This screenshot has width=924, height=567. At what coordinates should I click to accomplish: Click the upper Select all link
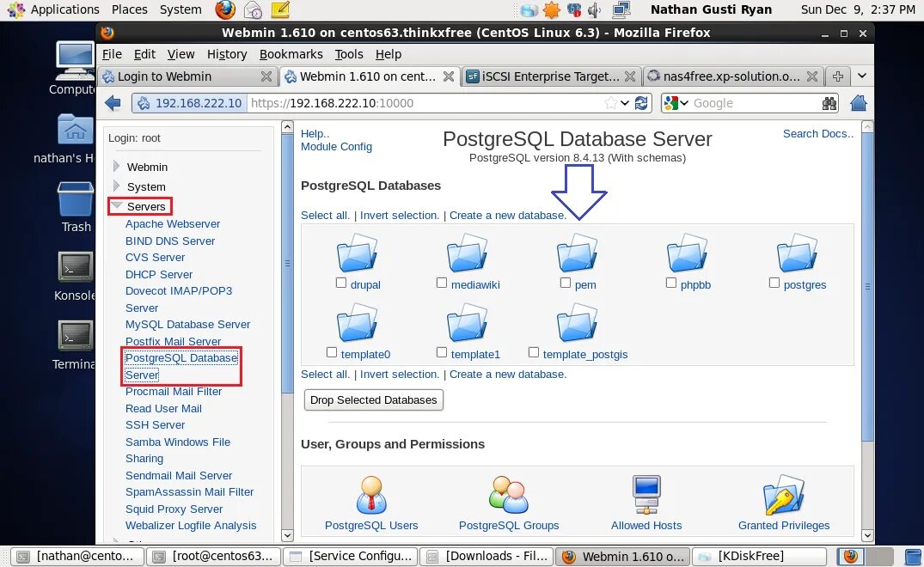[325, 216]
